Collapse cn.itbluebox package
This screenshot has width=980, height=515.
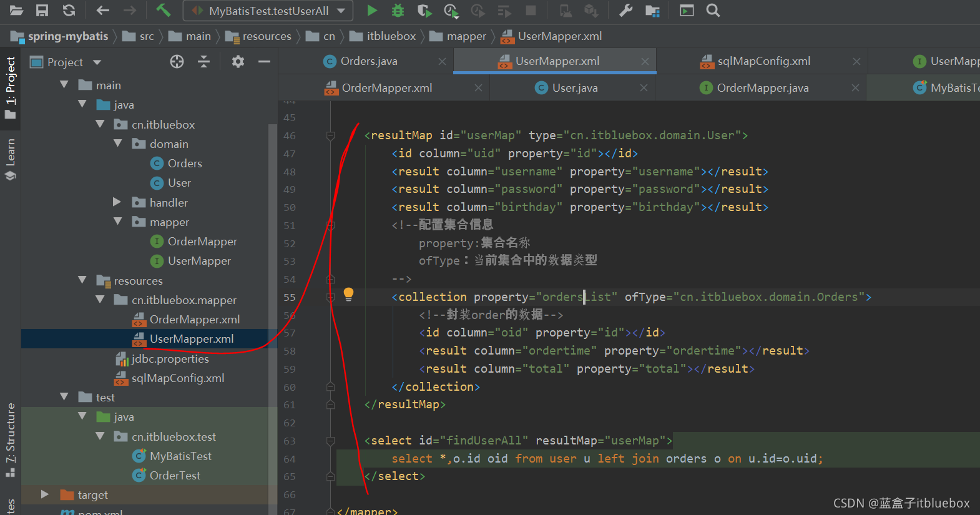[x=100, y=124]
